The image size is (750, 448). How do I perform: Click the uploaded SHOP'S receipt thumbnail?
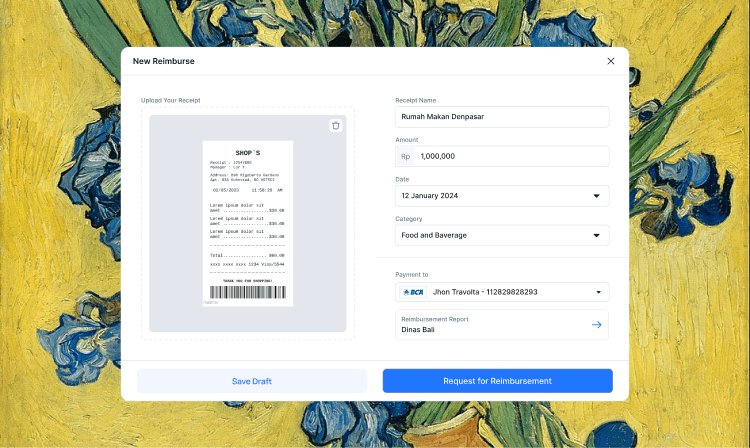point(247,222)
